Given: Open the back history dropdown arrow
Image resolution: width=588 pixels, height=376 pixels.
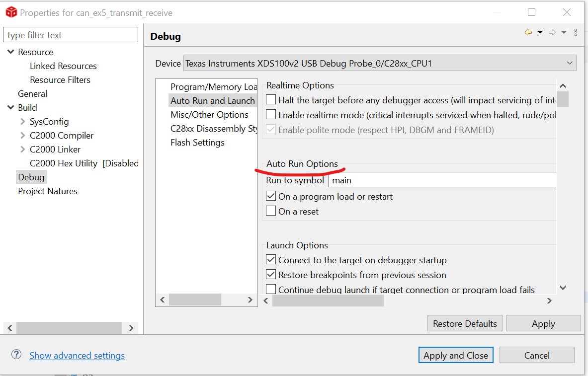Looking at the screenshot, I should point(540,33).
